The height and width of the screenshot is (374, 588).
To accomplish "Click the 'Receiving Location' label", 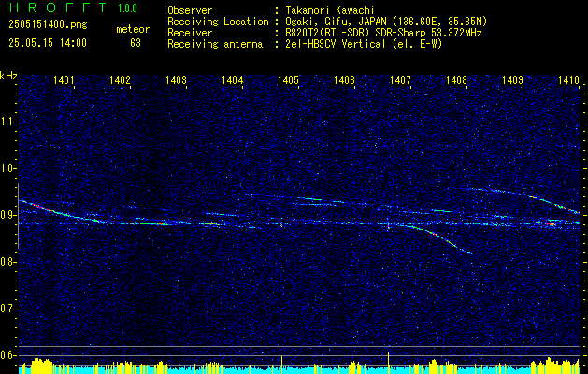I will (218, 22).
